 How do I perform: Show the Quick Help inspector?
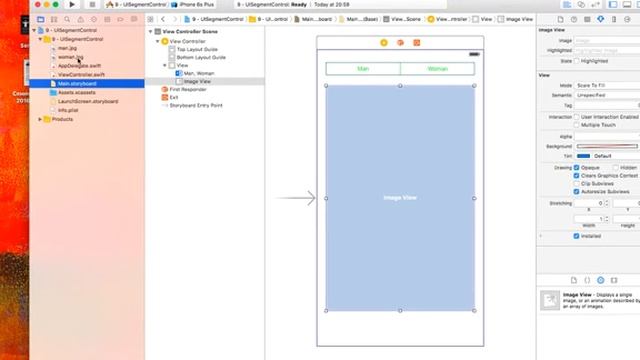pos(574,19)
